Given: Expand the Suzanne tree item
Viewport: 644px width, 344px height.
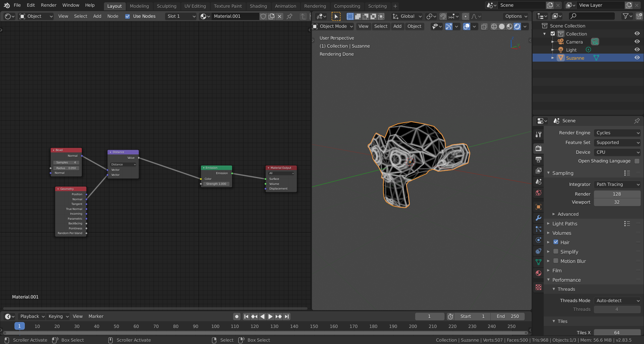Looking at the screenshot, I should click(x=552, y=58).
